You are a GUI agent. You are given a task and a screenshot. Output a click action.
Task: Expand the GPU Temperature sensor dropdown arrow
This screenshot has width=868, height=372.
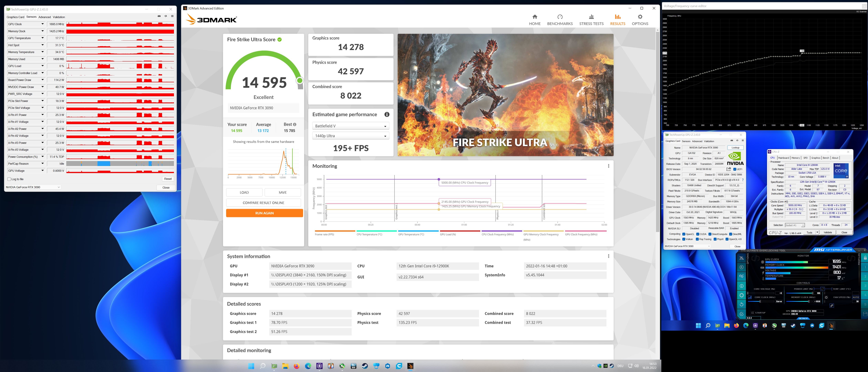point(43,38)
